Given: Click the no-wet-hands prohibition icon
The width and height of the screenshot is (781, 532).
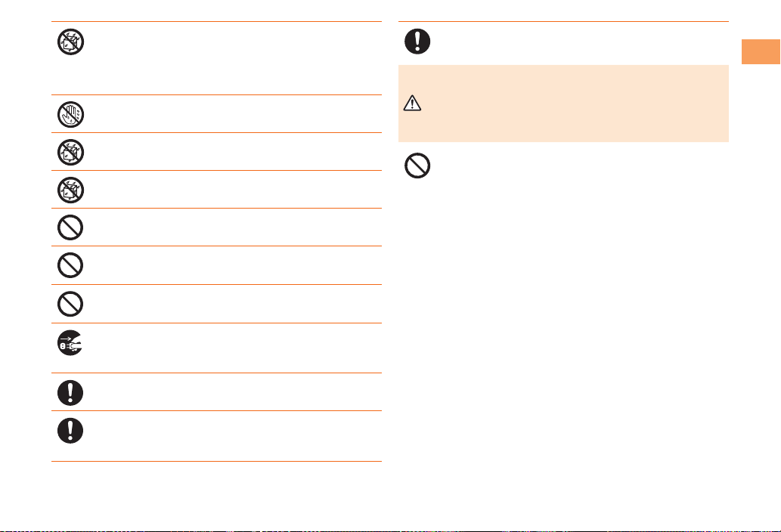Looking at the screenshot, I should coord(70,114).
